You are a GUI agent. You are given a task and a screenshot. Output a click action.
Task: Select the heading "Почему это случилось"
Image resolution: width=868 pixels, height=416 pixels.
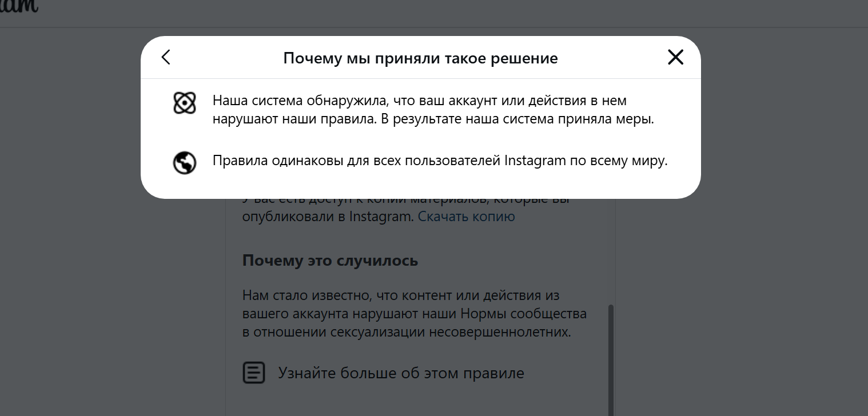pyautogui.click(x=330, y=261)
